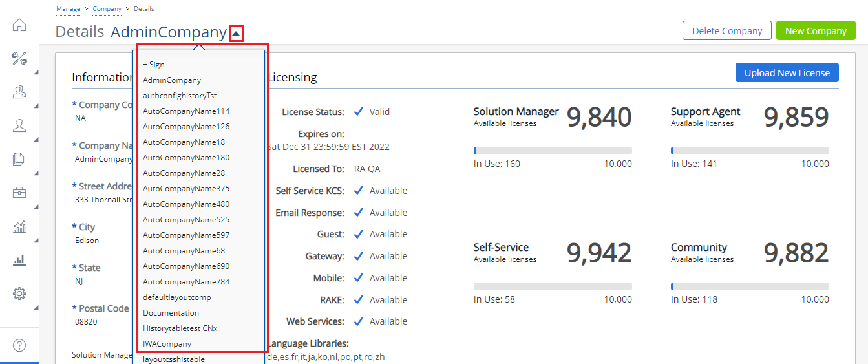
Task: Click the briefcase sidebar icon
Action: (19, 193)
